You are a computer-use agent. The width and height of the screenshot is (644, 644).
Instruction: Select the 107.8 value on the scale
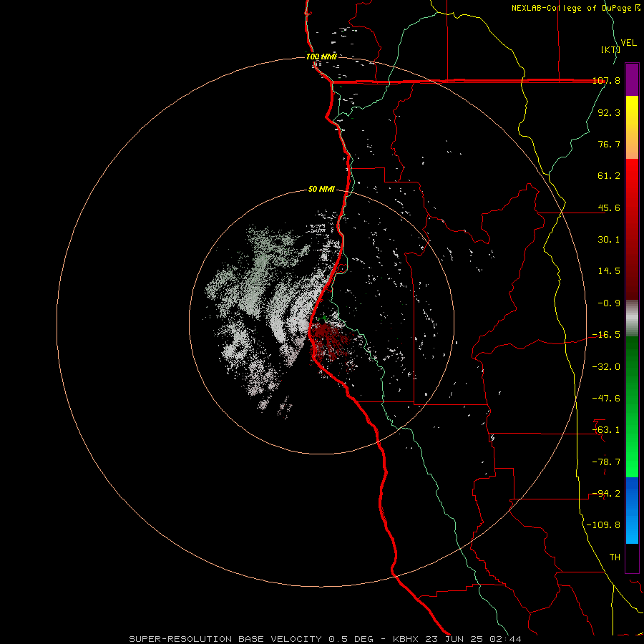pos(607,81)
